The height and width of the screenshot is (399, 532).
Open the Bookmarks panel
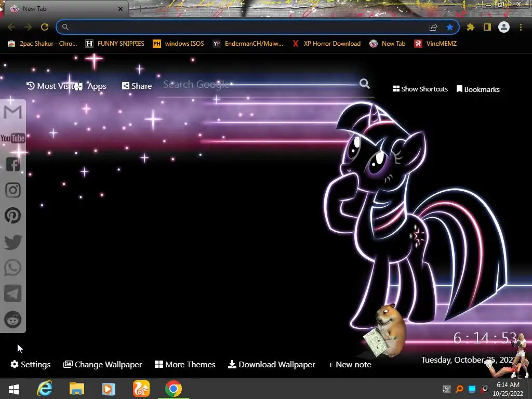[x=478, y=89]
